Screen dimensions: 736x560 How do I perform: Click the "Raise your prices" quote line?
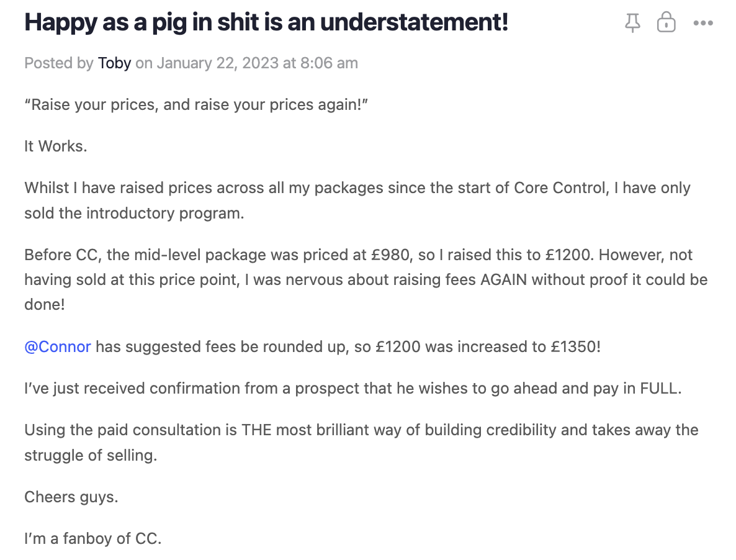197,104
